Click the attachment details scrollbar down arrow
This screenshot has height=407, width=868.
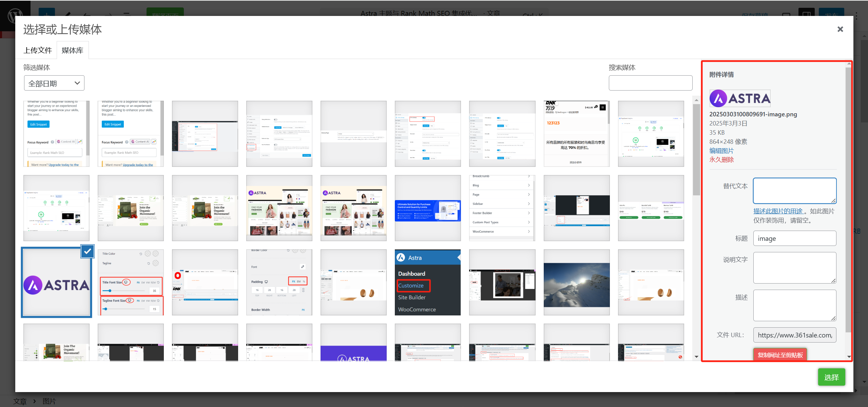(x=849, y=357)
